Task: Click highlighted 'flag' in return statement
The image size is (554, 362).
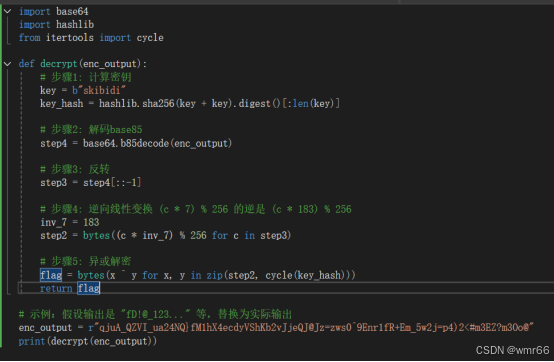Action: (x=89, y=288)
